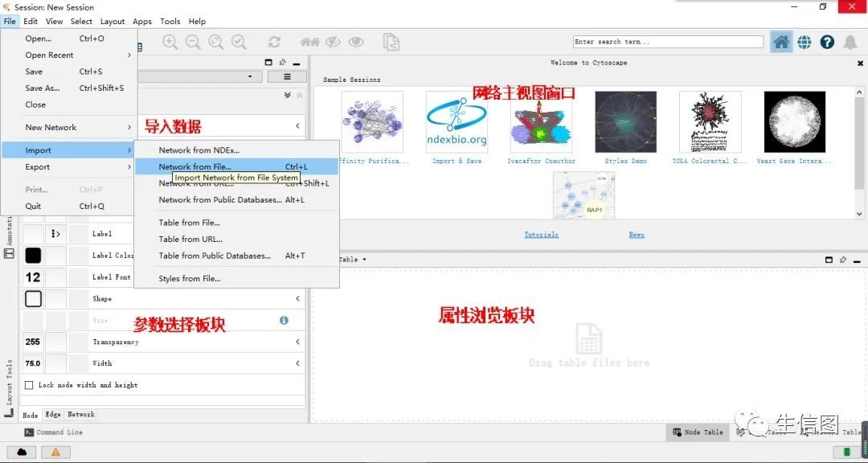
Task: Switch to the Edge tab
Action: pos(53,414)
